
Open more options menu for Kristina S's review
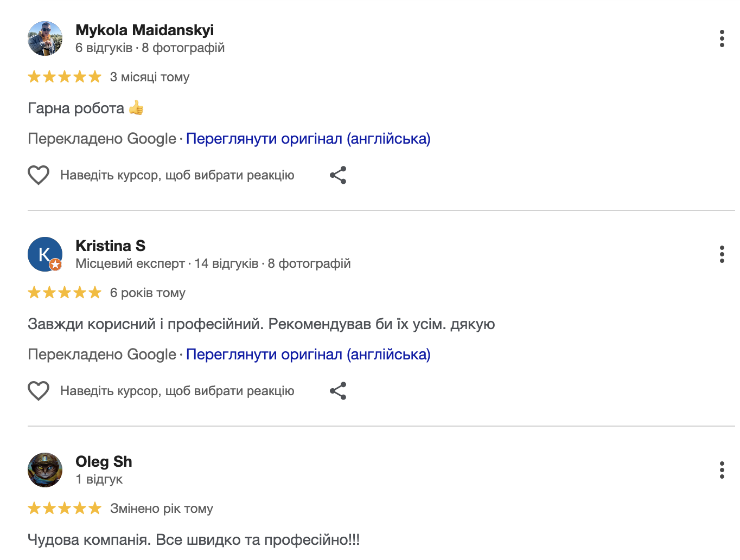click(722, 254)
